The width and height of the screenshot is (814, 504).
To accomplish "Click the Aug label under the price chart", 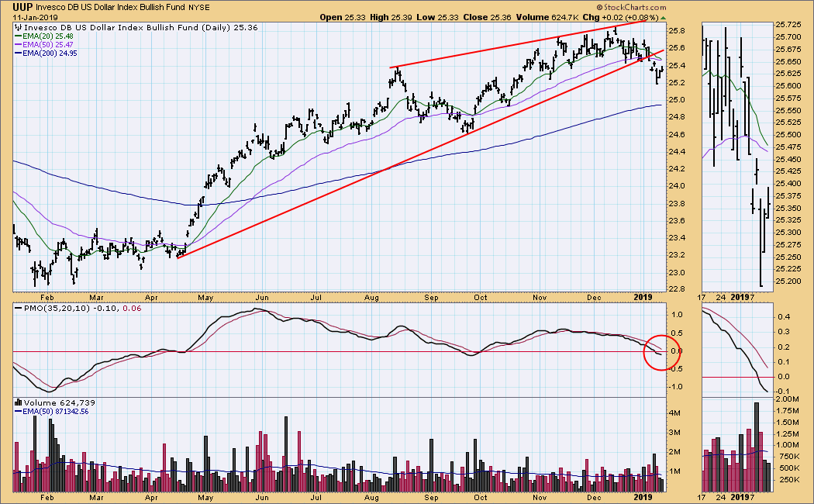I will click(x=371, y=298).
